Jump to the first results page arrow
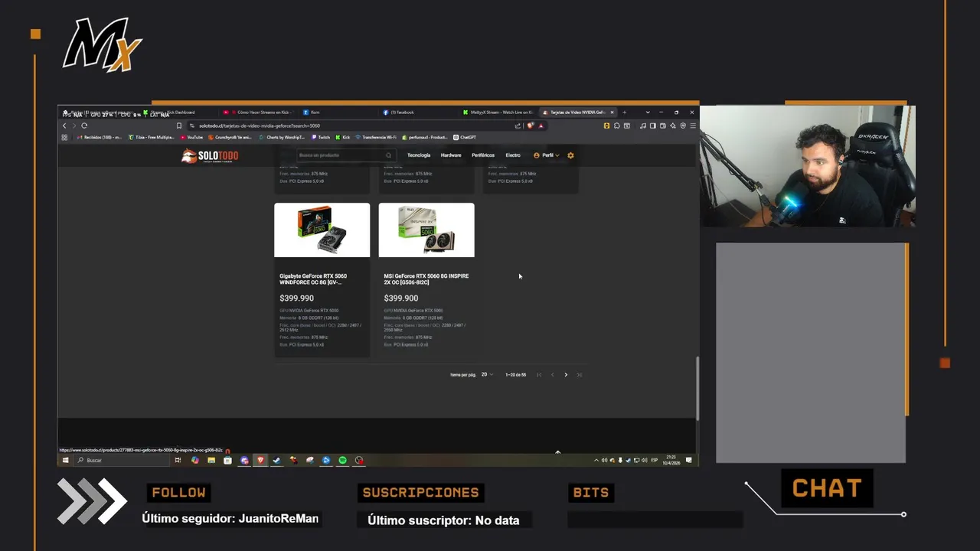Screen dimensions: 980x551 click(x=539, y=375)
